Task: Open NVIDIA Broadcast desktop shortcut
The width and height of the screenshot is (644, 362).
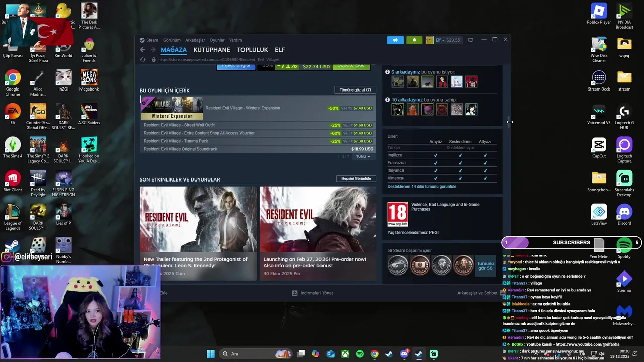Action: (x=624, y=16)
